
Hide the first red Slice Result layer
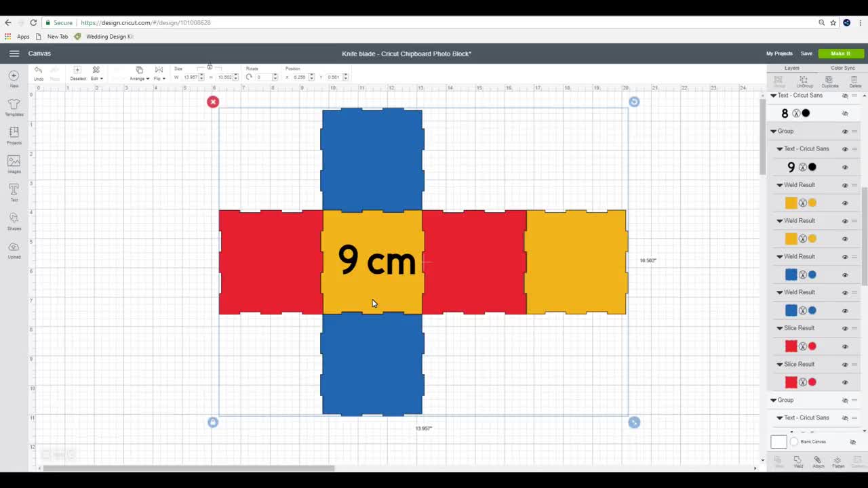845,346
